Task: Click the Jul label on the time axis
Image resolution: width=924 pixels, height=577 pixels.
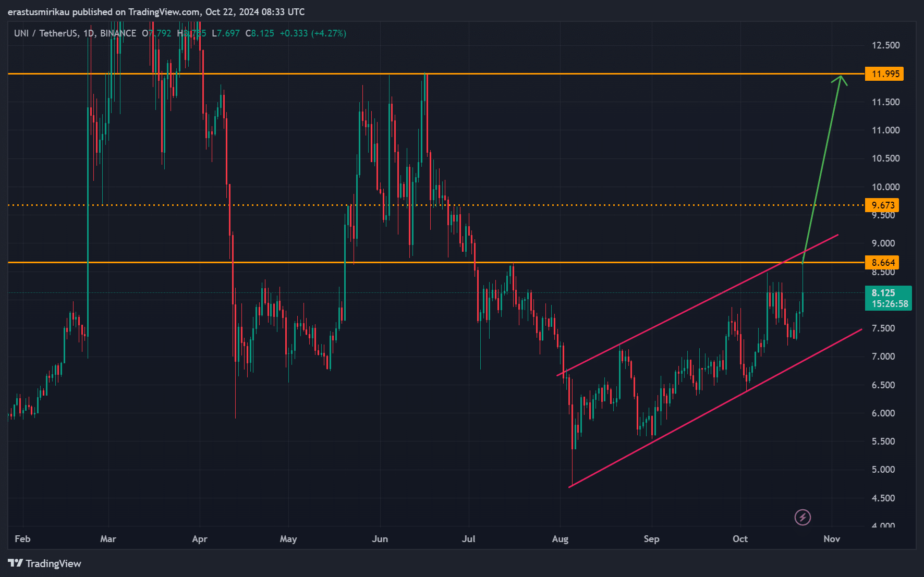Action: tap(469, 539)
